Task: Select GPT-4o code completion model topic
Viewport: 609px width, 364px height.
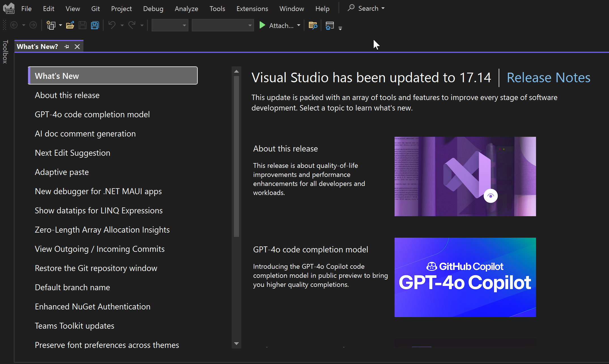Action: [x=92, y=114]
